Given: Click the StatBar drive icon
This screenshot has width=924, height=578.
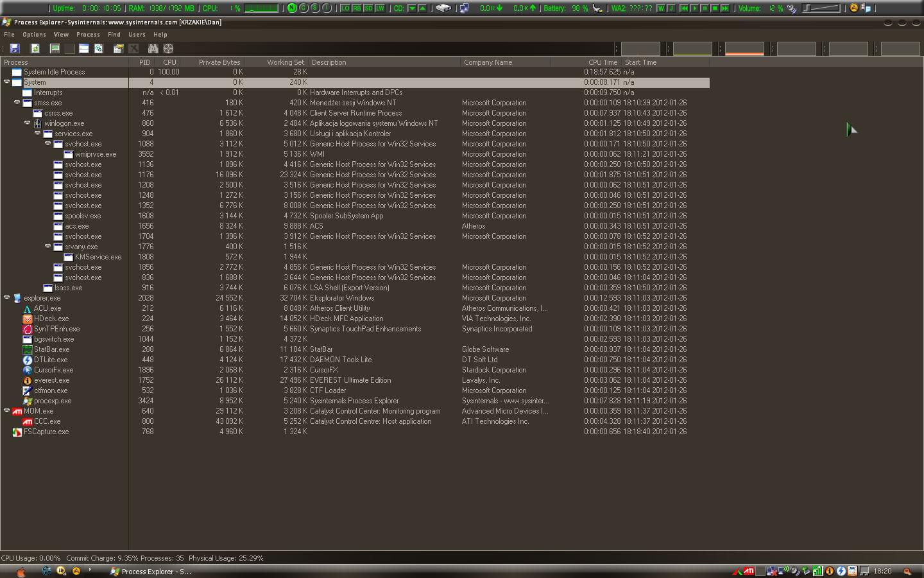Looking at the screenshot, I should click(x=443, y=8).
